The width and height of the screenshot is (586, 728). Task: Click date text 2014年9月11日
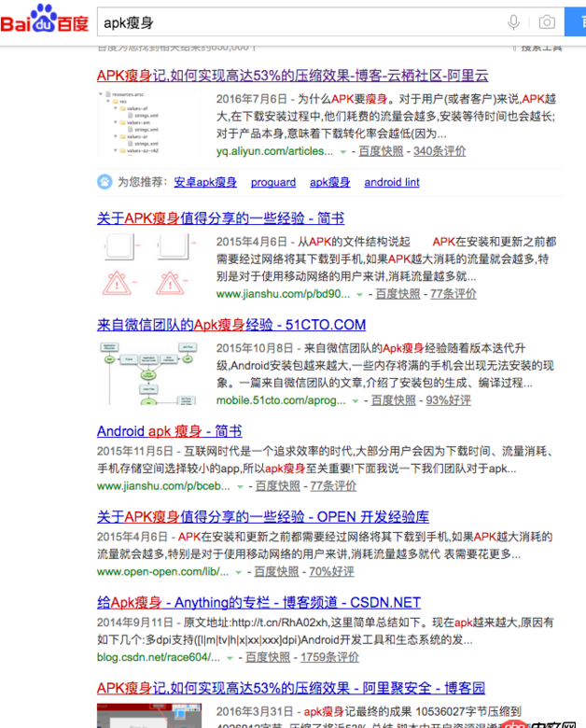pyautogui.click(x=135, y=623)
